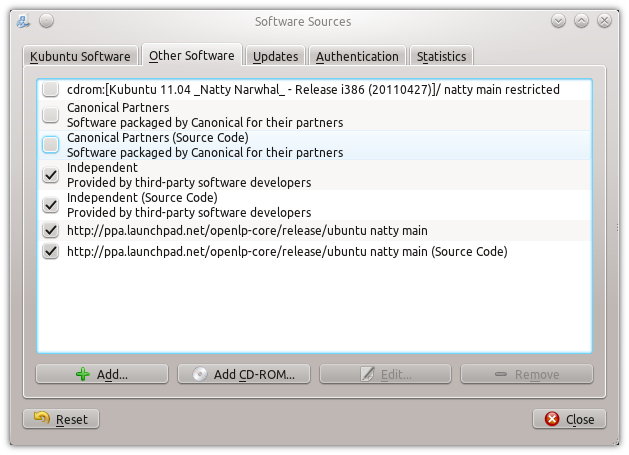Image resolution: width=629 pixels, height=455 pixels.
Task: Disable Independent (Source Code) checkbox
Action: coord(51,205)
